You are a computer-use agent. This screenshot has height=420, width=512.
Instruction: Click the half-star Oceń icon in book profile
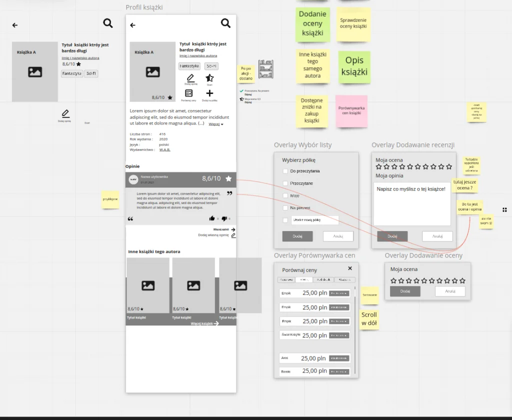click(209, 78)
